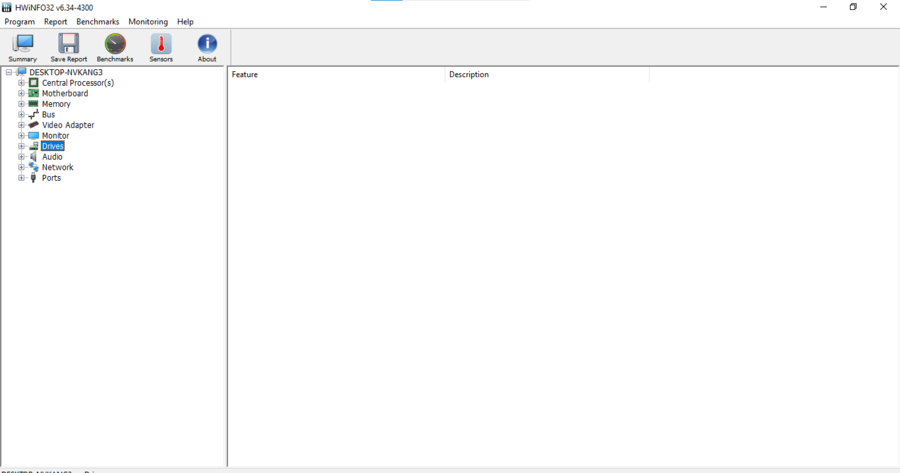Click the Memory module icon
Image resolution: width=900 pixels, height=473 pixels.
34,104
